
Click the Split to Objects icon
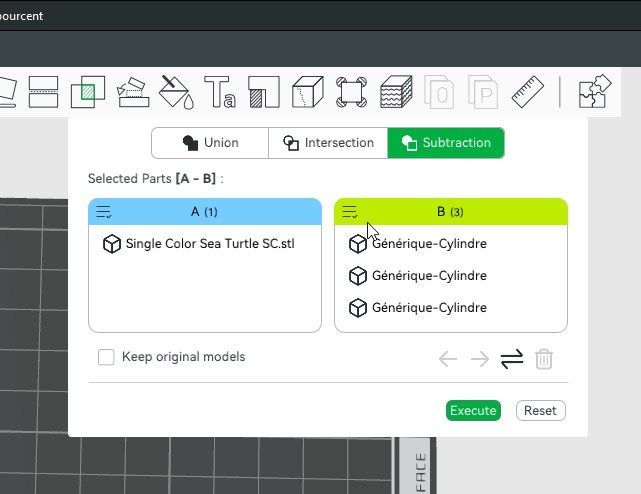(439, 92)
